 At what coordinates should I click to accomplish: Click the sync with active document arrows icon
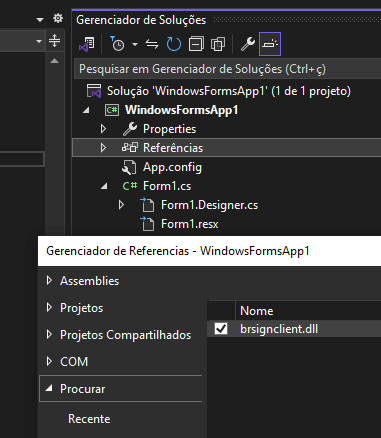coord(152,44)
